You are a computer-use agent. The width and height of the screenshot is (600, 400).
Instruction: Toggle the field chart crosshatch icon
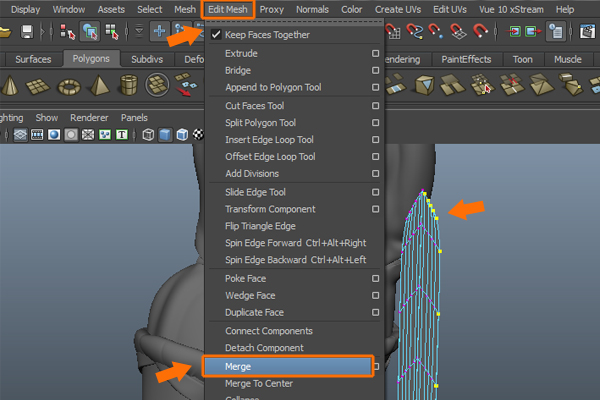pos(88,135)
